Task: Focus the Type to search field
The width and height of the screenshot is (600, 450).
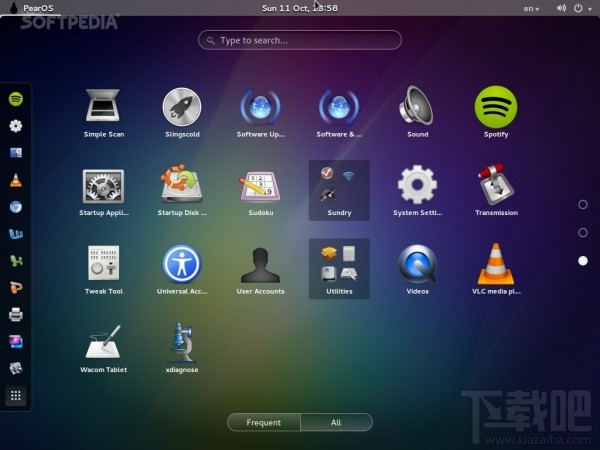Action: 300,40
